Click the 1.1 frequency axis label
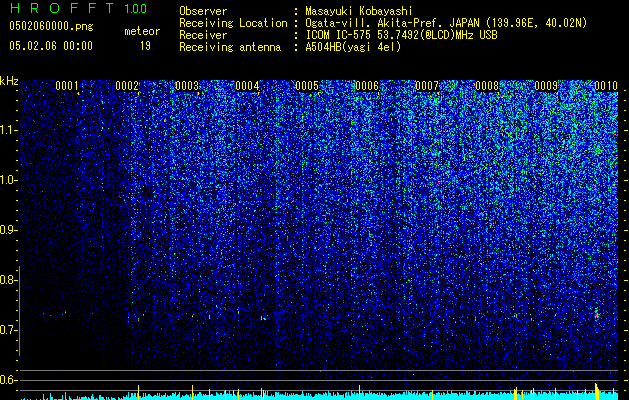Viewport: 629px width, 400px height. (8, 130)
